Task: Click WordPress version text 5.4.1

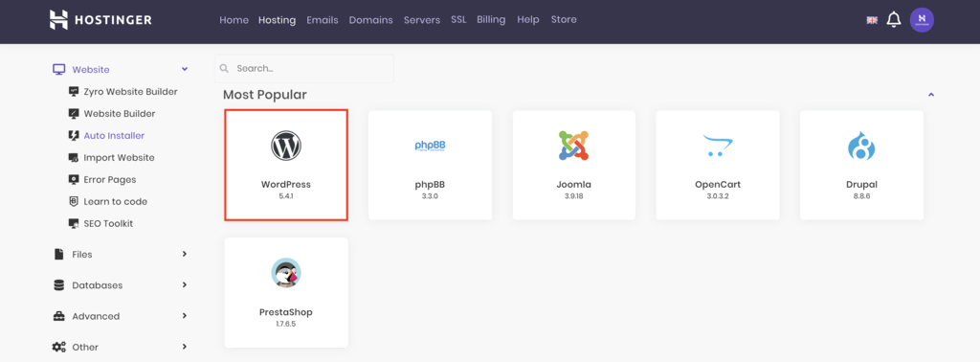Action: 285,196
